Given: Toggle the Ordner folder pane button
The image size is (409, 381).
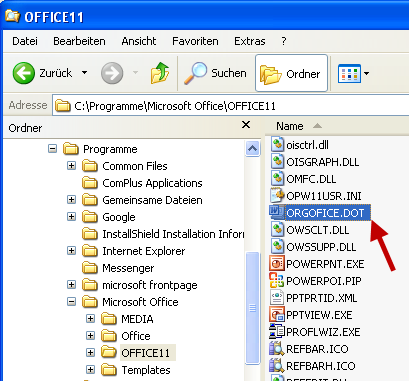Looking at the screenshot, I should [x=291, y=73].
